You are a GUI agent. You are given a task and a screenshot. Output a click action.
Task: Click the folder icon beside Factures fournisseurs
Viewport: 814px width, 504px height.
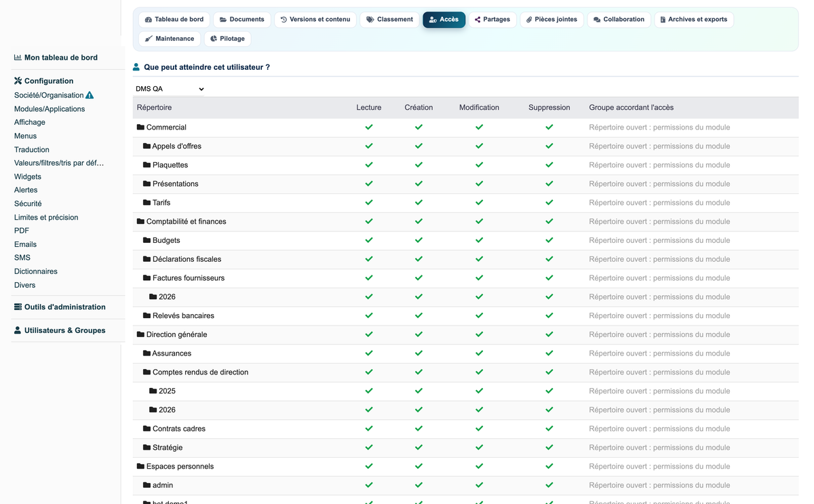coord(147,278)
